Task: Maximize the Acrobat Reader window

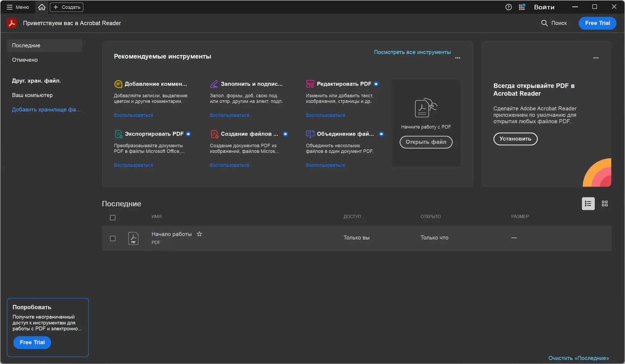Action: 595,7
